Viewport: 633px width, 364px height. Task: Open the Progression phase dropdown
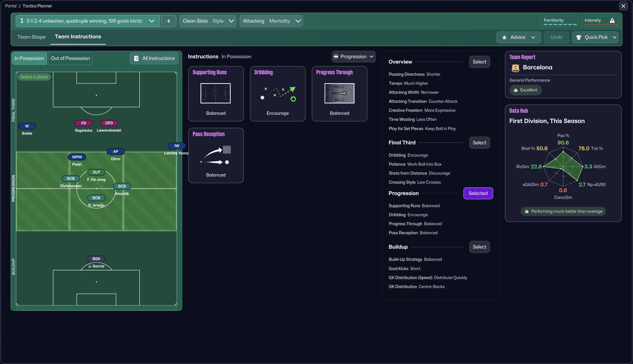[x=353, y=56]
